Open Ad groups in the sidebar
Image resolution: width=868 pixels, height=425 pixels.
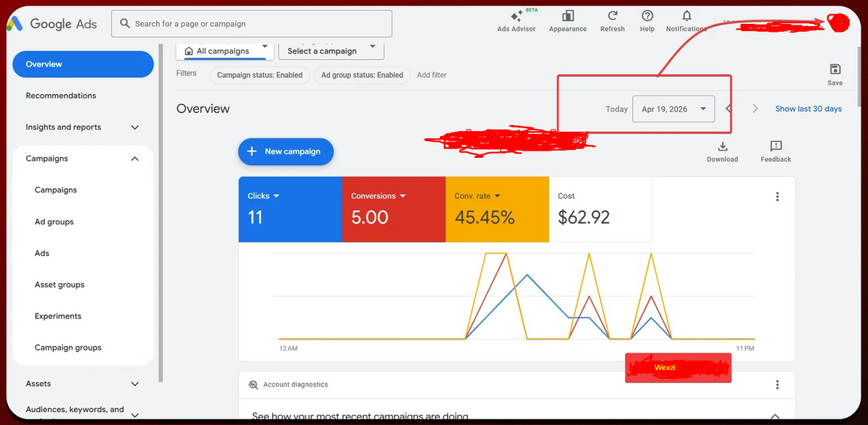[x=54, y=222]
